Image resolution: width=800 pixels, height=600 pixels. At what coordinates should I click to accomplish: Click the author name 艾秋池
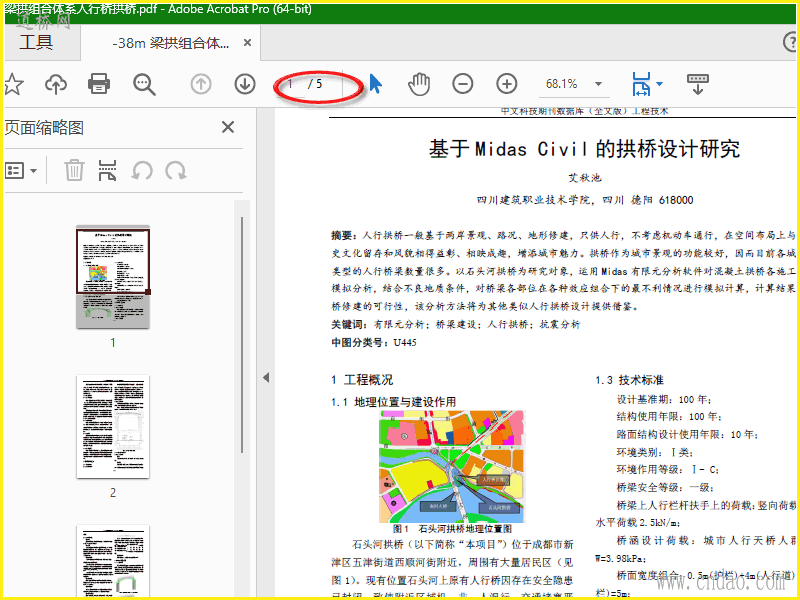(585, 178)
